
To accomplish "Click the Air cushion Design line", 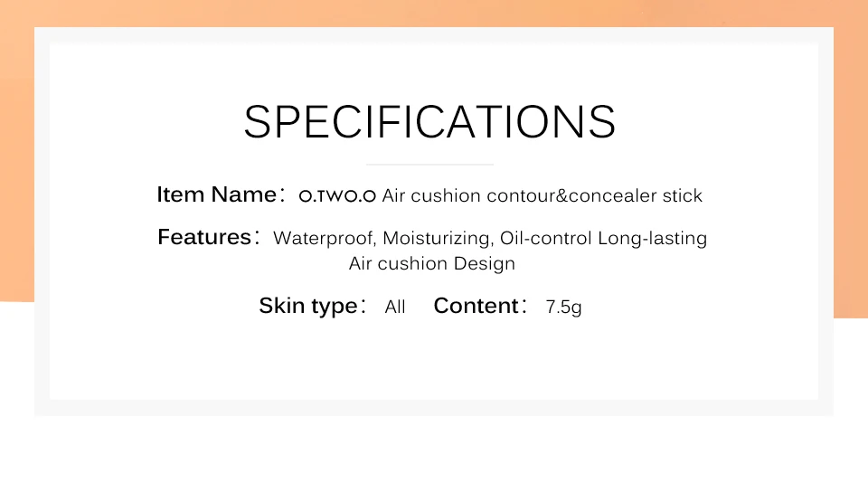I will pyautogui.click(x=432, y=263).
